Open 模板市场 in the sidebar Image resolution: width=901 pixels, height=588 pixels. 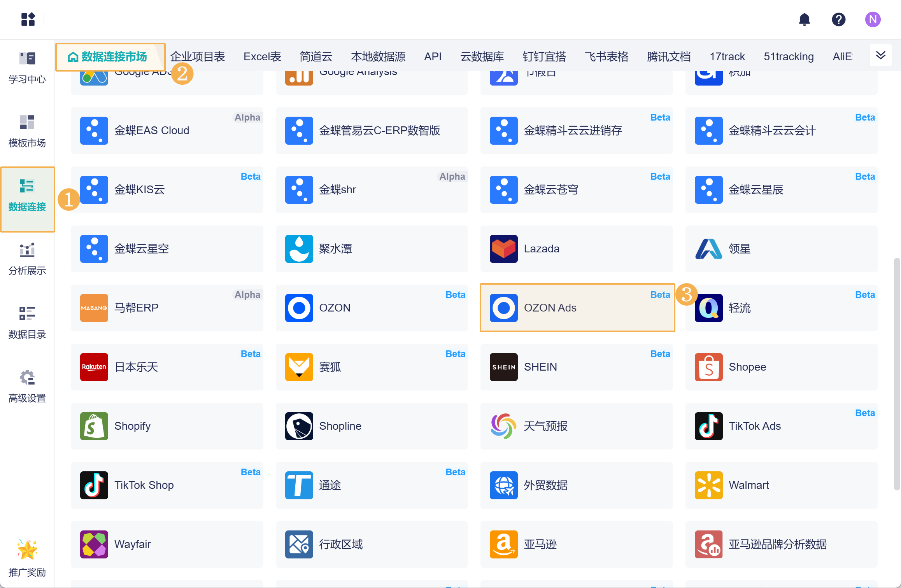tap(27, 132)
